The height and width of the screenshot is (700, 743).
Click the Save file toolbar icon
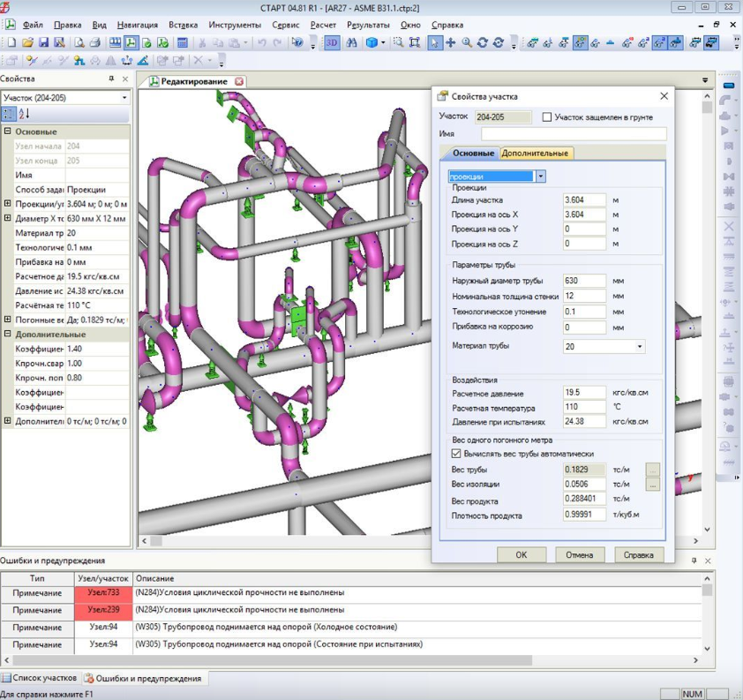(x=43, y=42)
